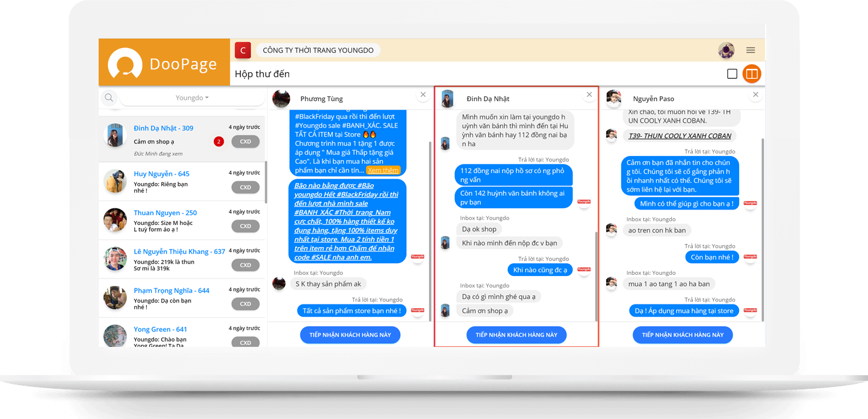Click reply 'Tất cả sản phẩm store bạn nhé !'
The image size is (868, 419).
tap(352, 311)
